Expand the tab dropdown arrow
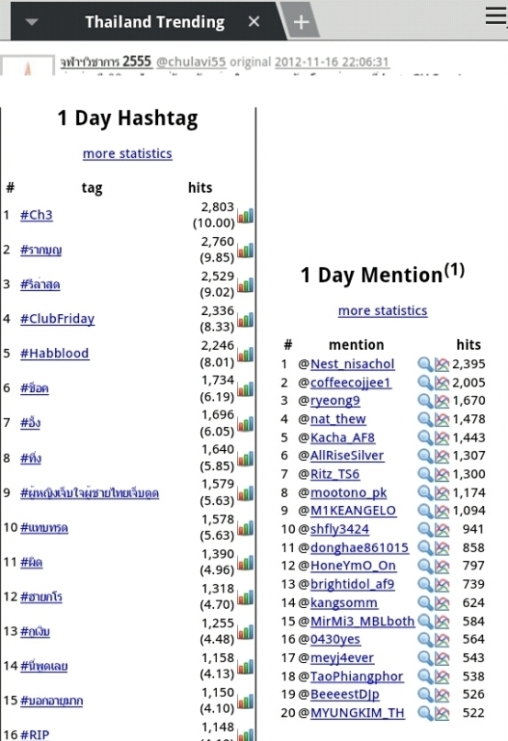This screenshot has height=741, width=508. click(32, 22)
